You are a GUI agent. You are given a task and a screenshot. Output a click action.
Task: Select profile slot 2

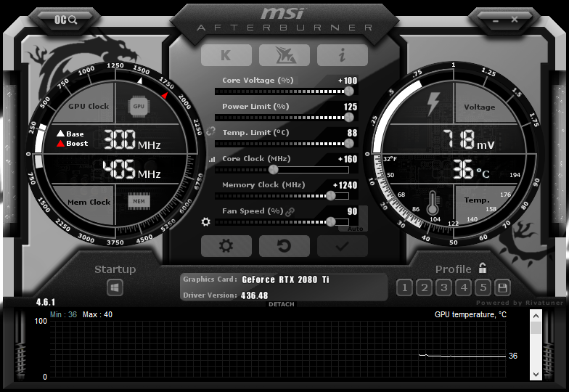[x=424, y=287]
